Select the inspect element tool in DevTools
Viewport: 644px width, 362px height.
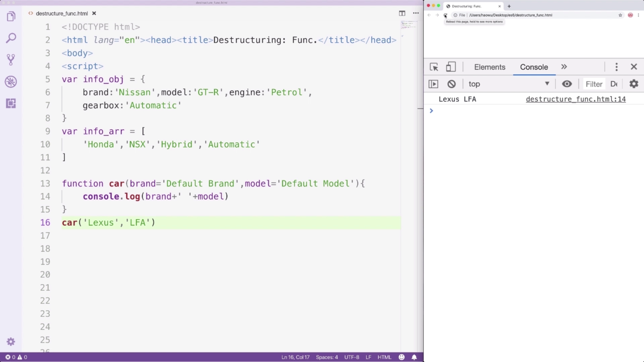tap(434, 67)
